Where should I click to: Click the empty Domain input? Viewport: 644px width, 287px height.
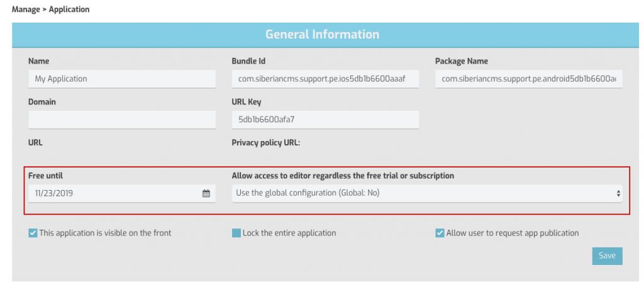tap(121, 119)
